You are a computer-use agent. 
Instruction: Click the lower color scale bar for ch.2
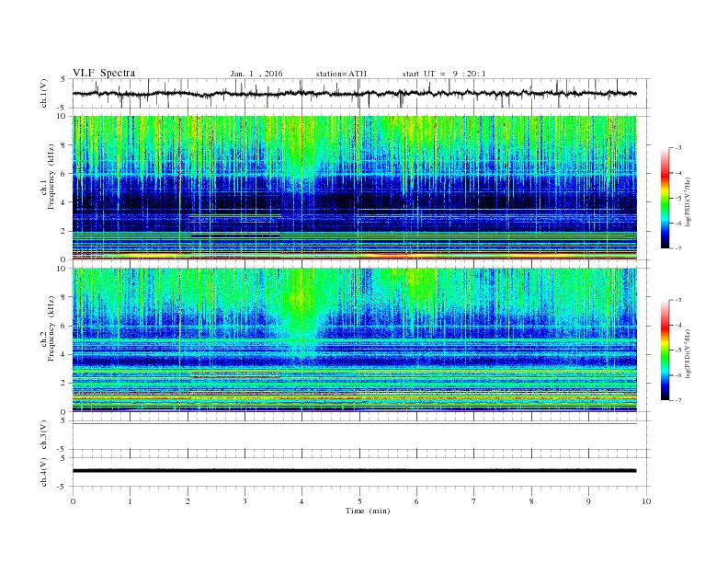(x=665, y=350)
